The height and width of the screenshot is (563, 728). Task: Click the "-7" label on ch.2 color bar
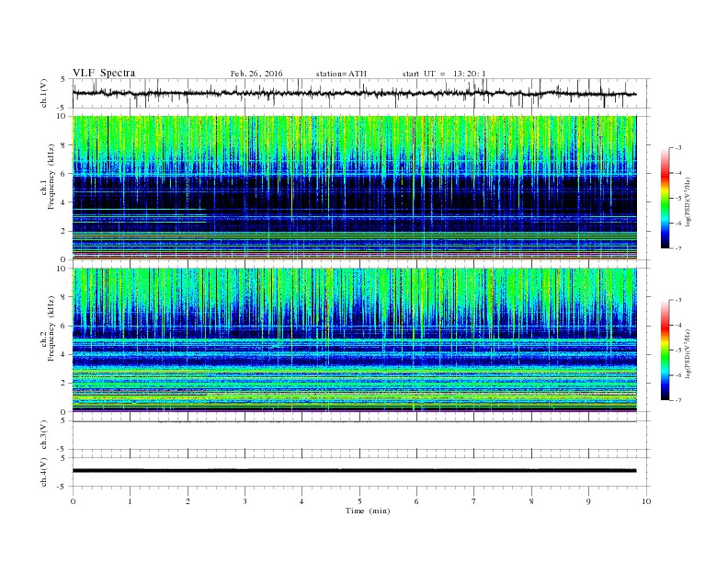pyautogui.click(x=677, y=400)
